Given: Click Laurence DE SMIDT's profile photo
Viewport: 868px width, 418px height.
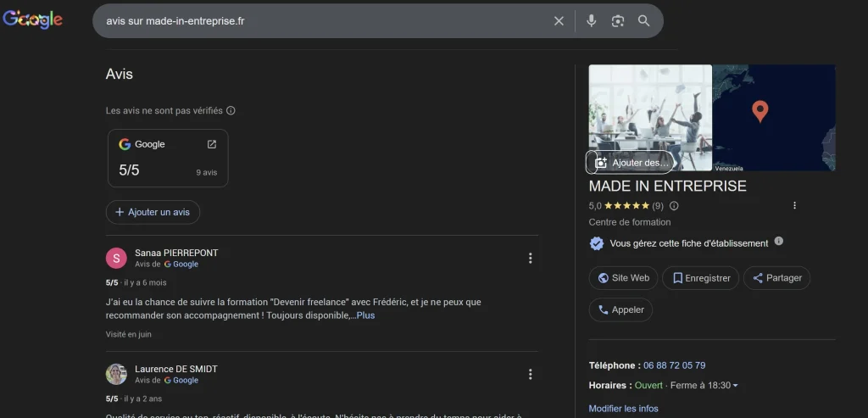Looking at the screenshot, I should coord(116,374).
